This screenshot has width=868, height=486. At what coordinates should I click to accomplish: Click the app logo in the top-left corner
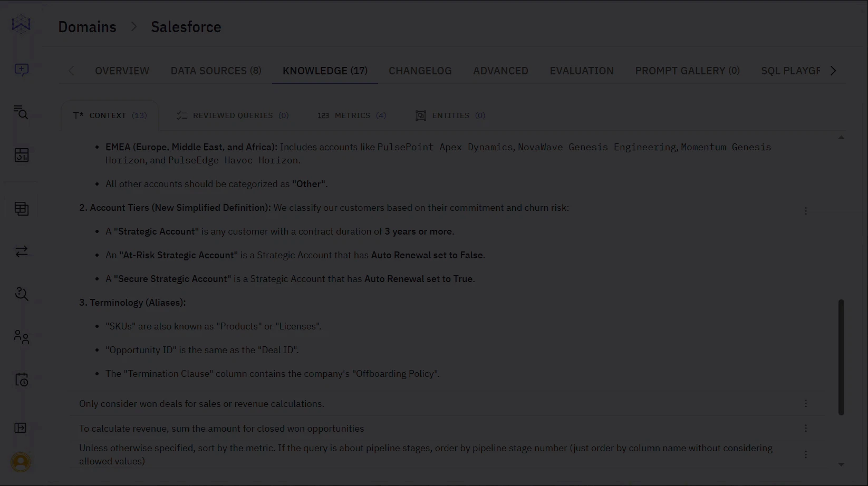pos(21,24)
